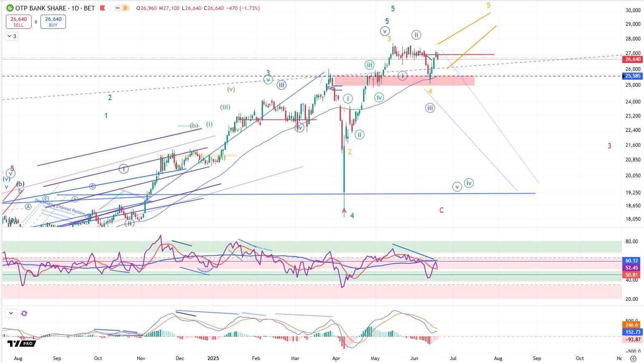Select the red wave label C
Image resolution: width=644 pixels, height=363 pixels.
(x=442, y=210)
